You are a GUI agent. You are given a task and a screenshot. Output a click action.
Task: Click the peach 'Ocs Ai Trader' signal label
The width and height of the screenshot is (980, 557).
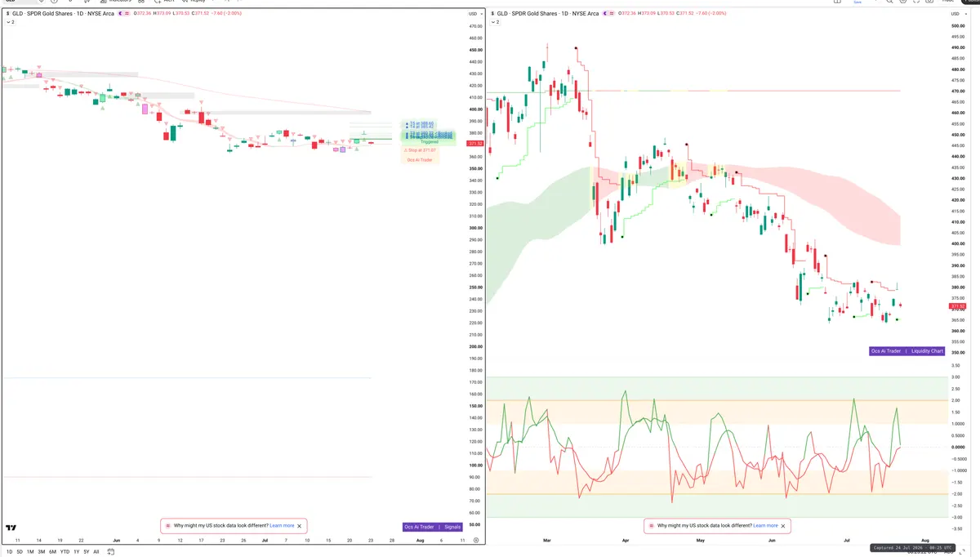tap(421, 160)
